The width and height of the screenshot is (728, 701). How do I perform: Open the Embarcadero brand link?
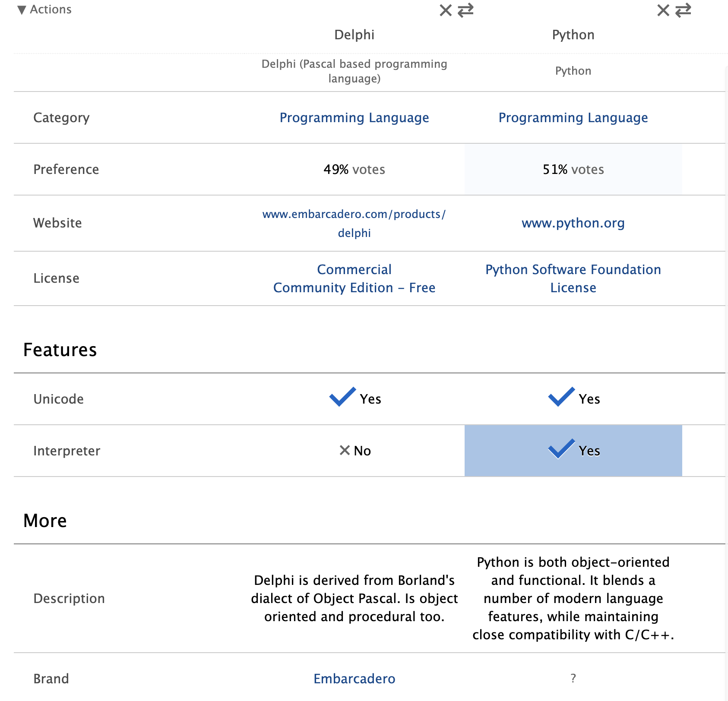(354, 679)
